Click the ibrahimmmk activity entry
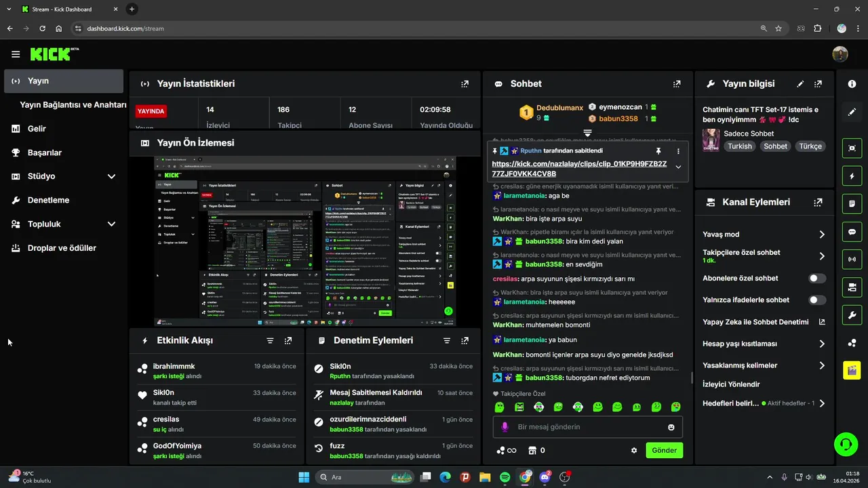 [x=216, y=371]
